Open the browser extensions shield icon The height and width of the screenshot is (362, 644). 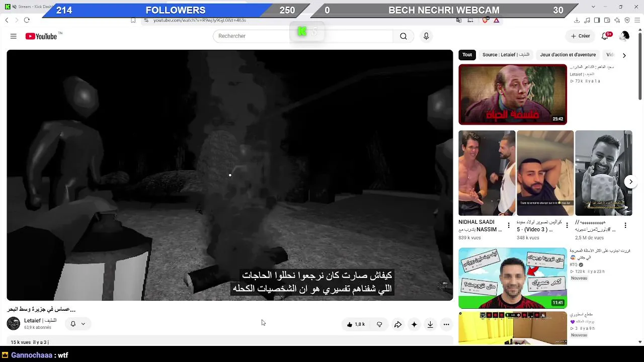[x=627, y=20]
